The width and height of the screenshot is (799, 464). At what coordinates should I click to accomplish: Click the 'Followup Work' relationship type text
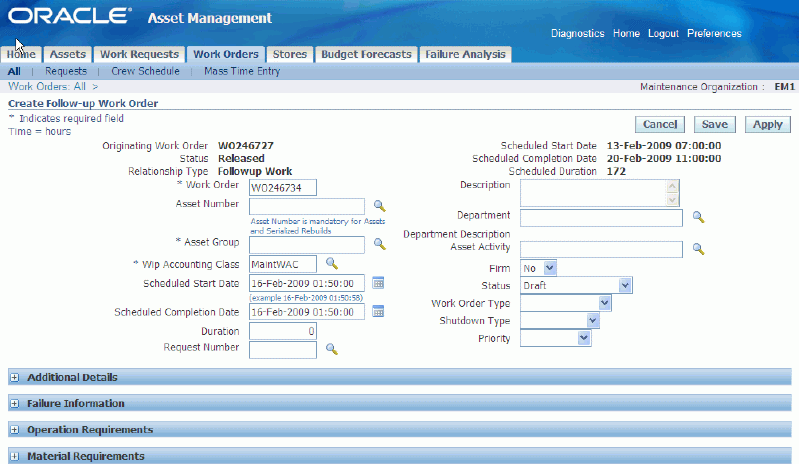tap(255, 172)
